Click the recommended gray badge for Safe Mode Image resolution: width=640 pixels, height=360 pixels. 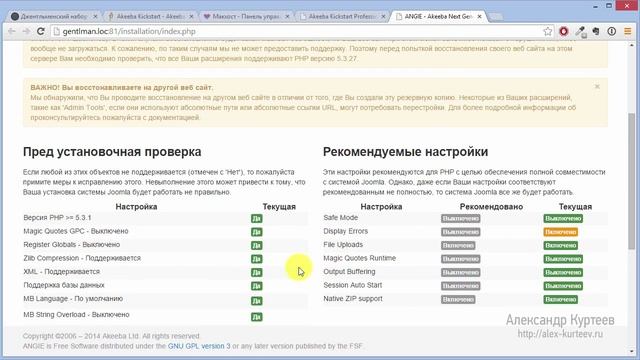click(x=460, y=218)
